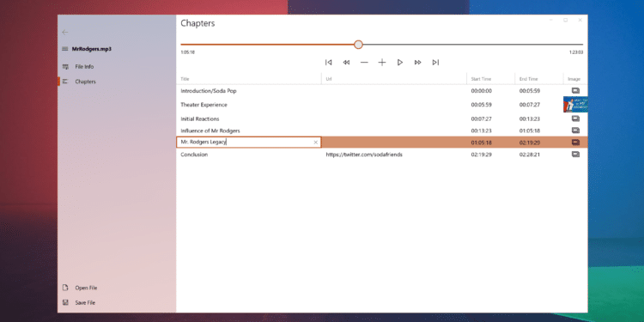Click the Open File document icon
This screenshot has height=322, width=644.
pyautogui.click(x=65, y=288)
